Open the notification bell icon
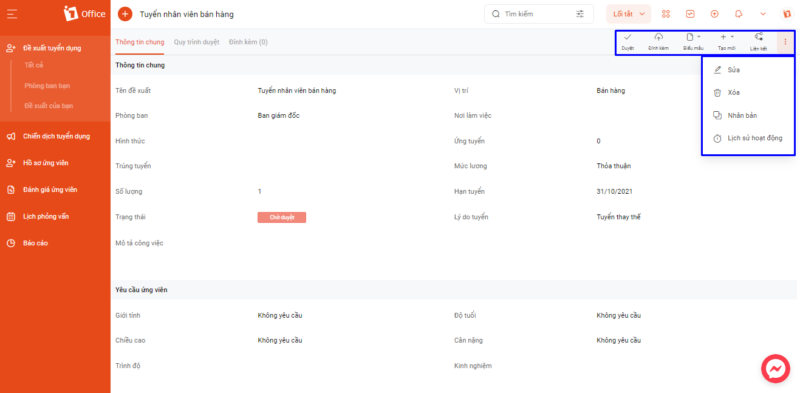The height and width of the screenshot is (393, 800). point(738,14)
